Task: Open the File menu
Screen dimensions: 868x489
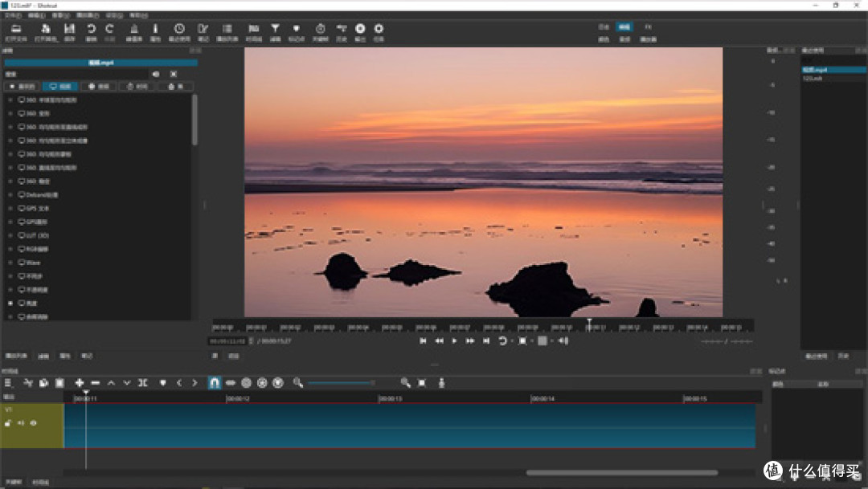Action: pyautogui.click(x=13, y=15)
